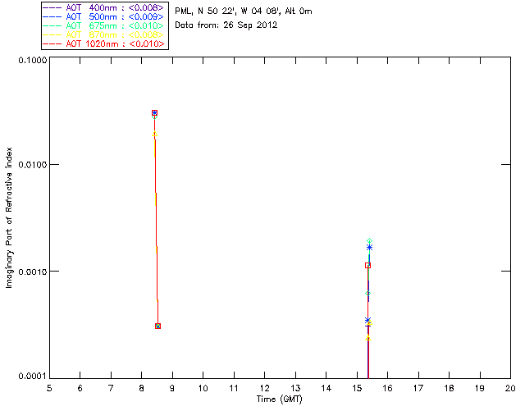This screenshot has width=525, height=420.
Task: Click the green diamond marker near 0.0006 at 15.4 GMT
Action: (x=367, y=294)
